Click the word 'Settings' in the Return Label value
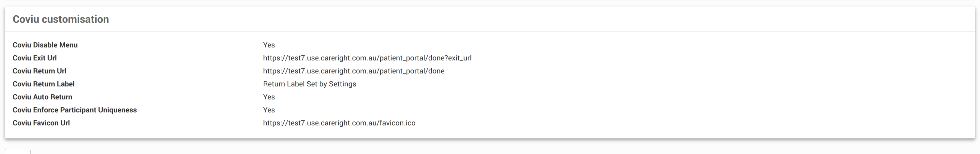 (342, 84)
